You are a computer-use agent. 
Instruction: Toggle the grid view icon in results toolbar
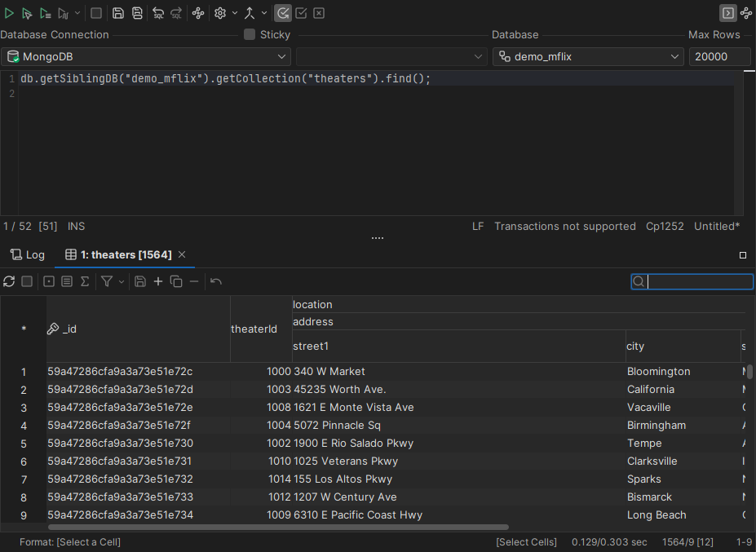click(48, 281)
